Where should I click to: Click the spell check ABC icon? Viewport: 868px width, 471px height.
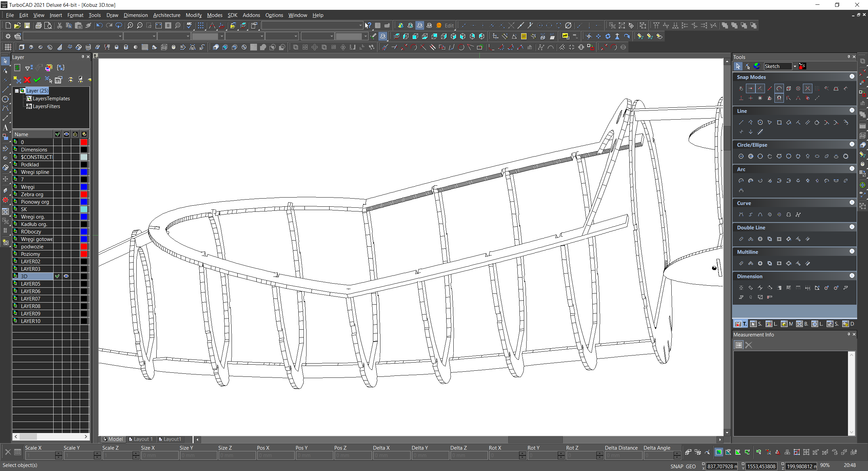(189, 25)
